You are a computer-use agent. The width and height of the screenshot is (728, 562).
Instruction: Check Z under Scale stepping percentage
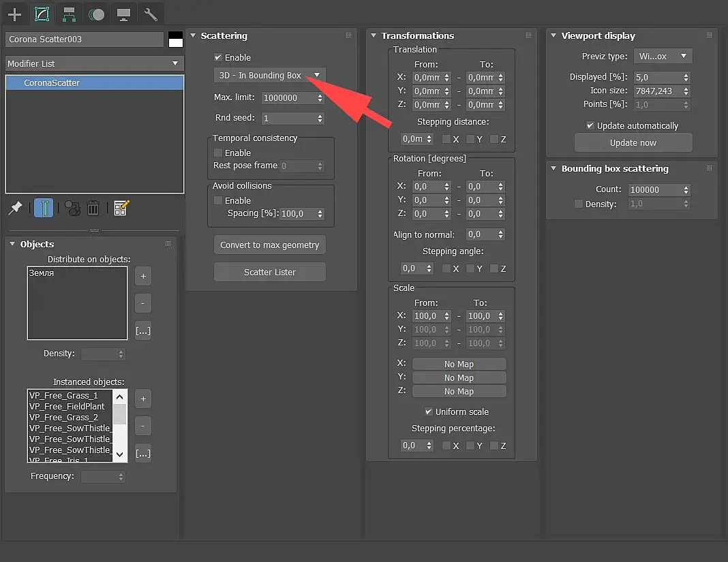(x=494, y=446)
